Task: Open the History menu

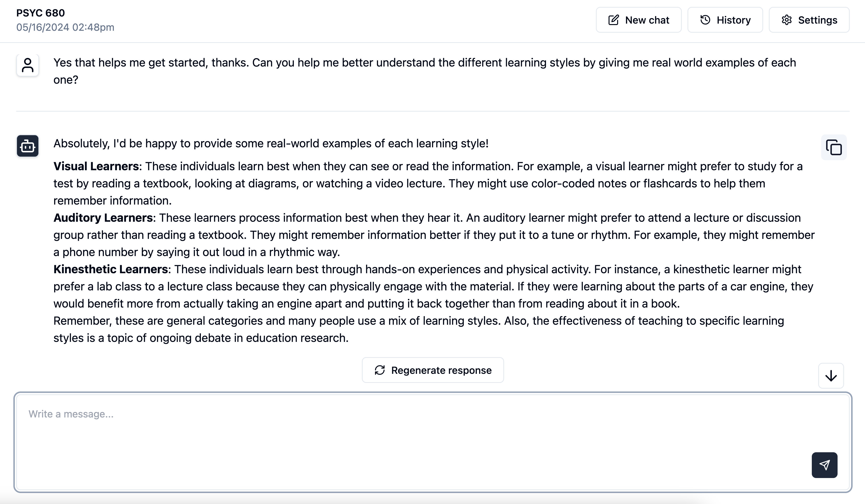Action: click(725, 20)
